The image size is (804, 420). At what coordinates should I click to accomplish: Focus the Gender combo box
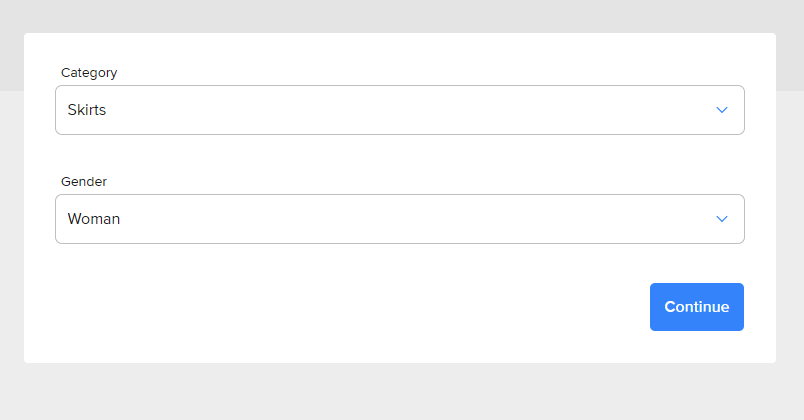tap(400, 219)
